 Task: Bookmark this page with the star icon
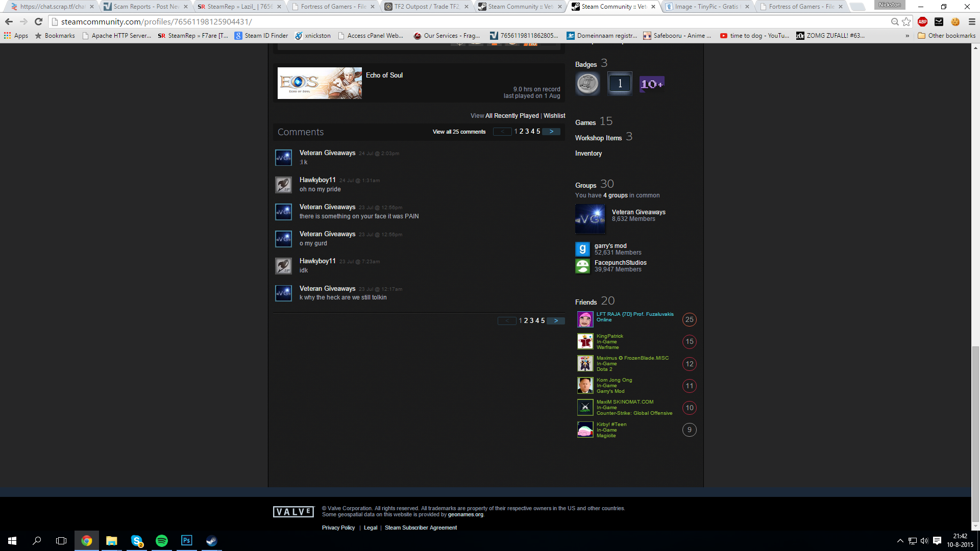click(x=906, y=21)
